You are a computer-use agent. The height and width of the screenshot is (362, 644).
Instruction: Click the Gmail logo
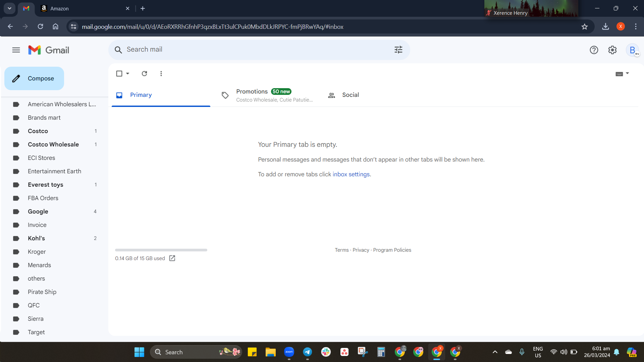click(49, 50)
